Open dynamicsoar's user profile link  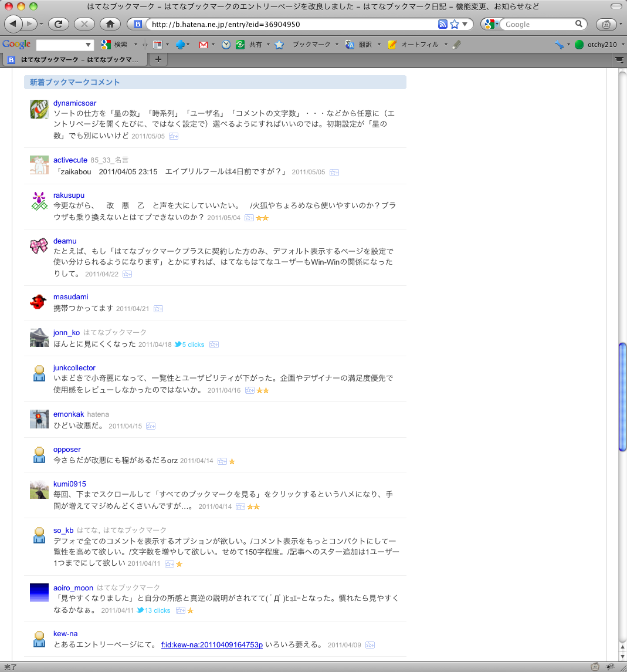coord(74,103)
